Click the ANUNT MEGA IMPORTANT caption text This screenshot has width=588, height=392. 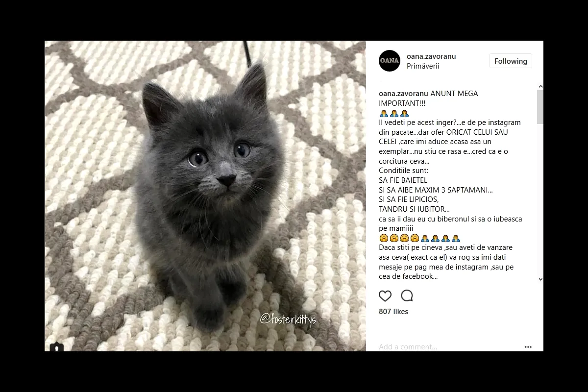(429, 98)
